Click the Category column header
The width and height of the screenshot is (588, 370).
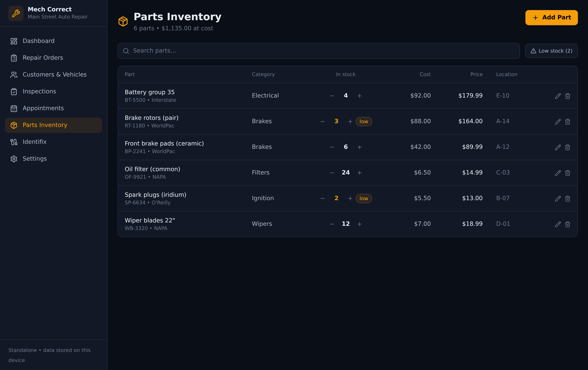pyautogui.click(x=263, y=74)
